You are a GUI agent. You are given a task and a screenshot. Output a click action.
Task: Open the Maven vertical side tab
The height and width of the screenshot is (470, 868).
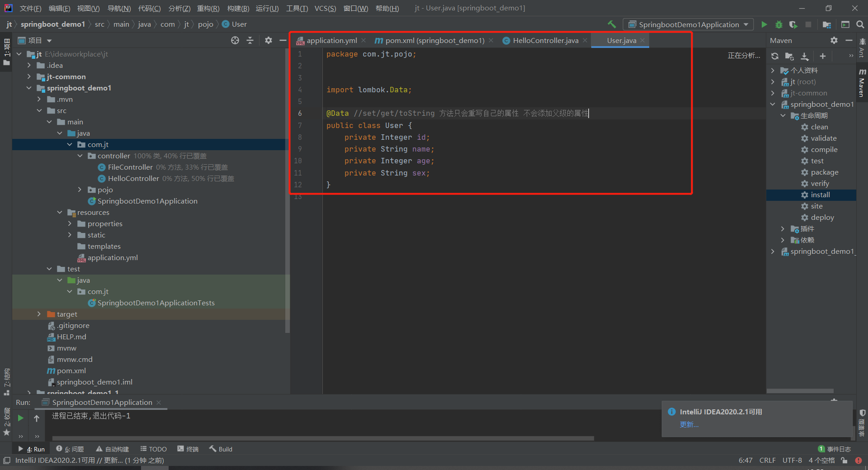862,83
